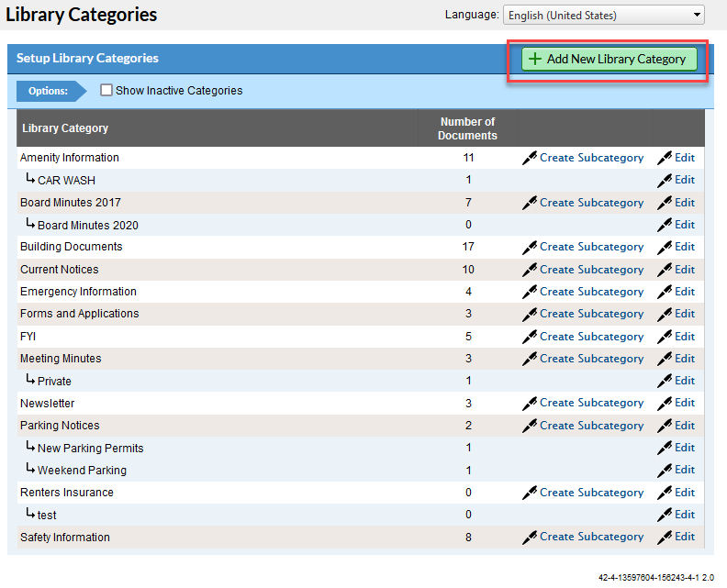Click edit pencil icon for test subcategory
This screenshot has width=727, height=588.
coord(665,515)
